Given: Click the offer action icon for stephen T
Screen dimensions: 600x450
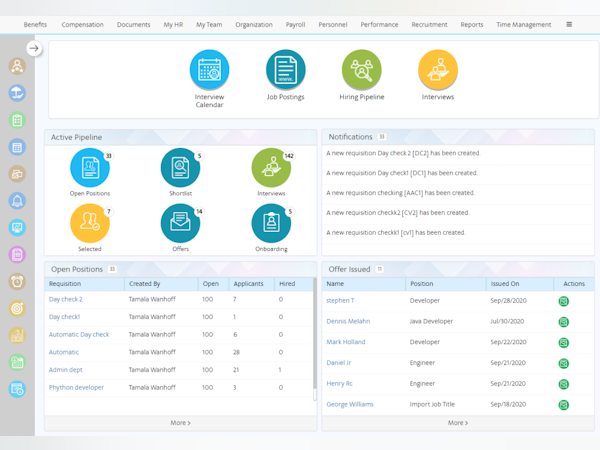Looking at the screenshot, I should [564, 301].
